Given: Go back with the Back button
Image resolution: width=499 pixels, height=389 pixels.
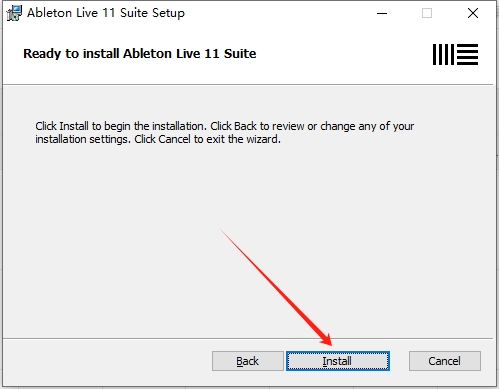Looking at the screenshot, I should point(248,361).
